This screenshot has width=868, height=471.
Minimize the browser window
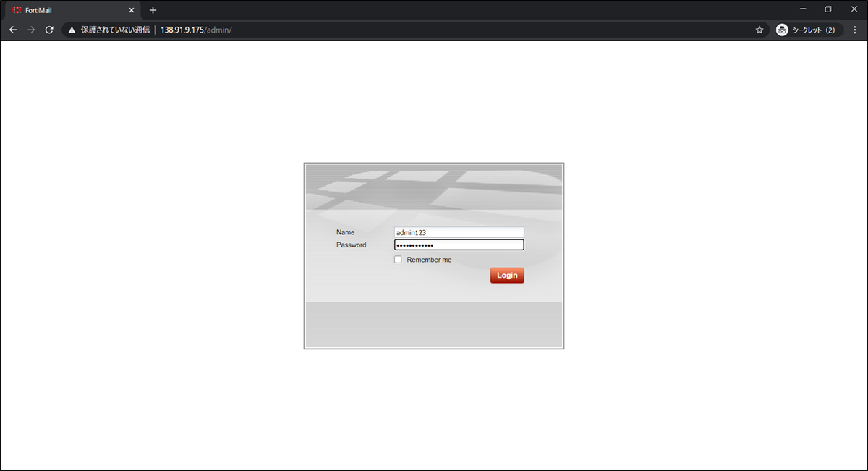pyautogui.click(x=804, y=9)
